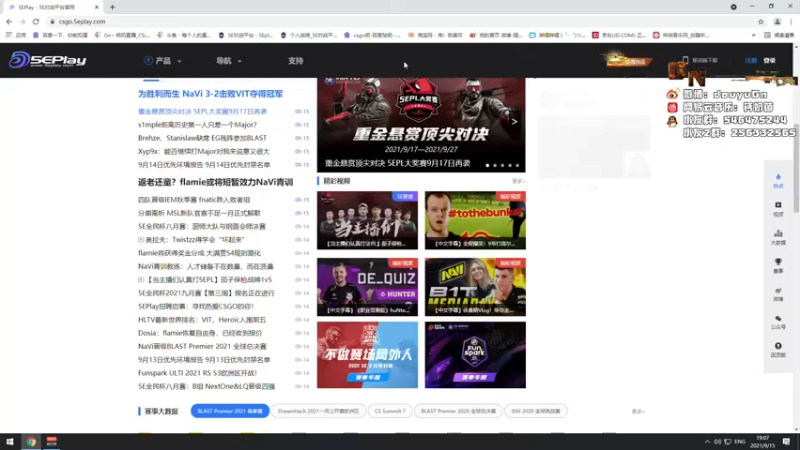The width and height of the screenshot is (800, 450).
Task: Open the 百度一下 bookmark
Action: [x=60, y=35]
